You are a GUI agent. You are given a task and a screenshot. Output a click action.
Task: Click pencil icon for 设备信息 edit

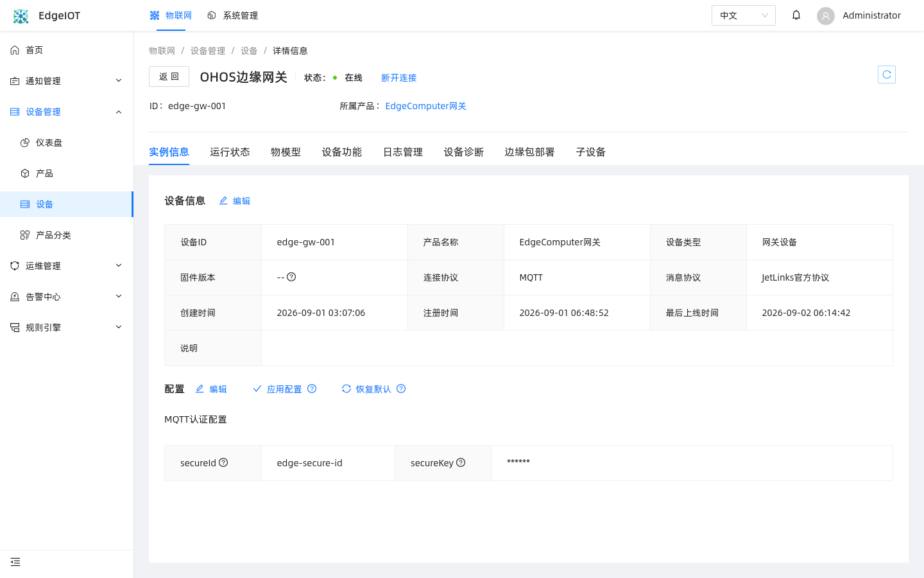pyautogui.click(x=223, y=200)
